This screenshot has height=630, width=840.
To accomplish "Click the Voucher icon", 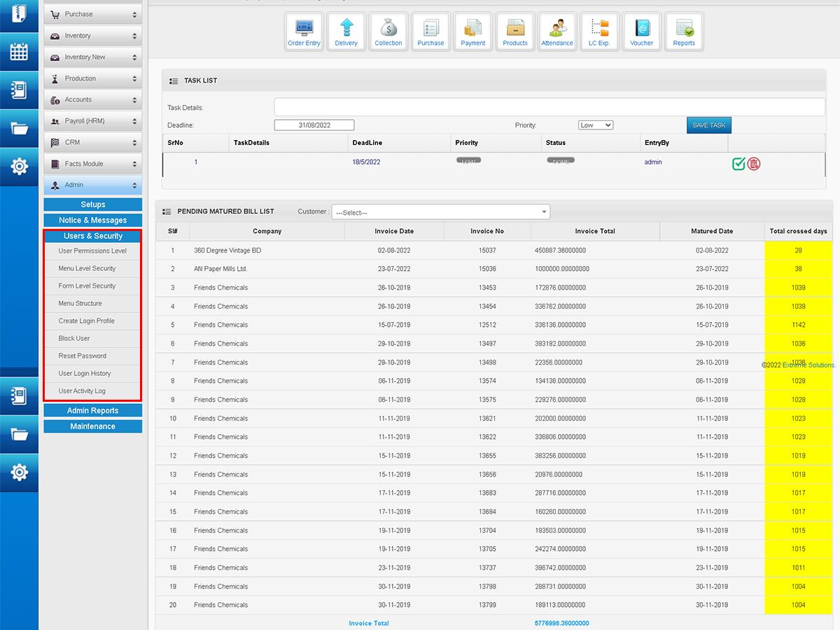I will pyautogui.click(x=641, y=32).
